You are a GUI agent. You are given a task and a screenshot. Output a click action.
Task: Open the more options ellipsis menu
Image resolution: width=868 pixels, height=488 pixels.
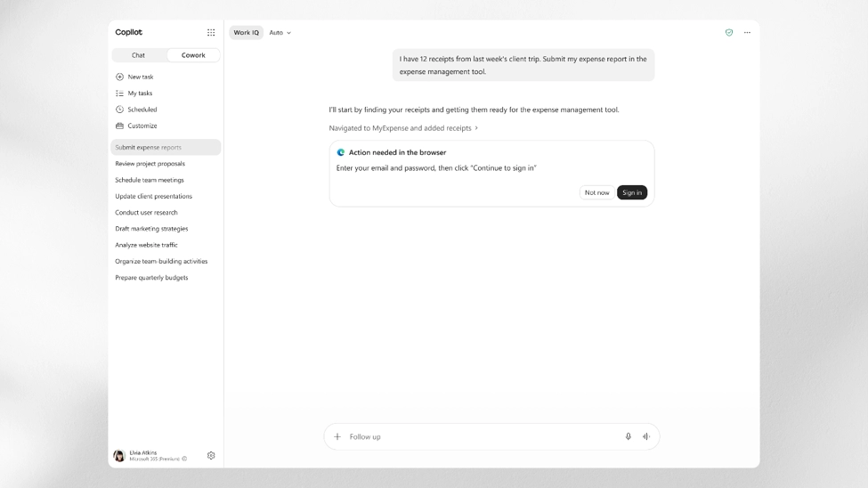point(747,33)
